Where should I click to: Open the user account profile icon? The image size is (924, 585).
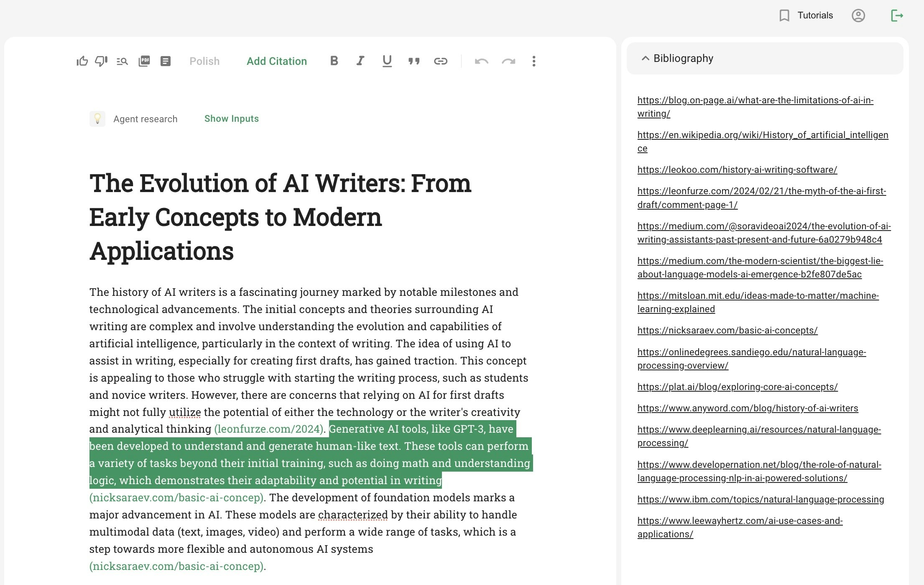click(858, 15)
